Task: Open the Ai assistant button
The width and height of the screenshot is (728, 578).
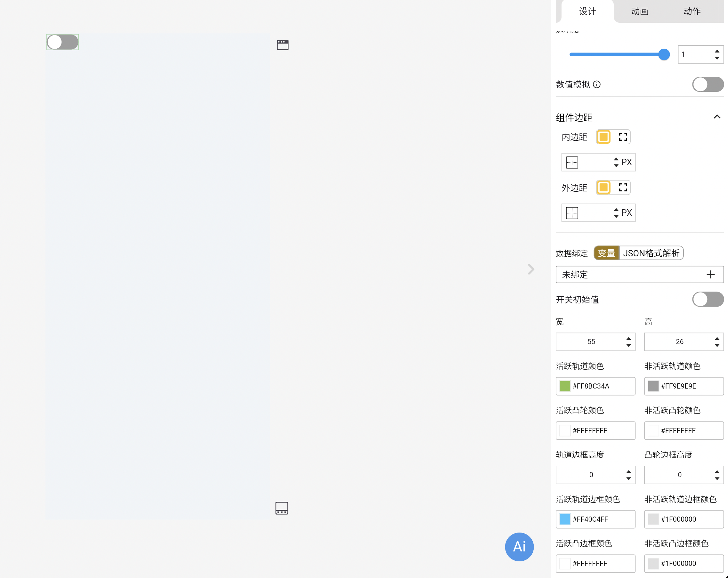Action: tap(519, 547)
